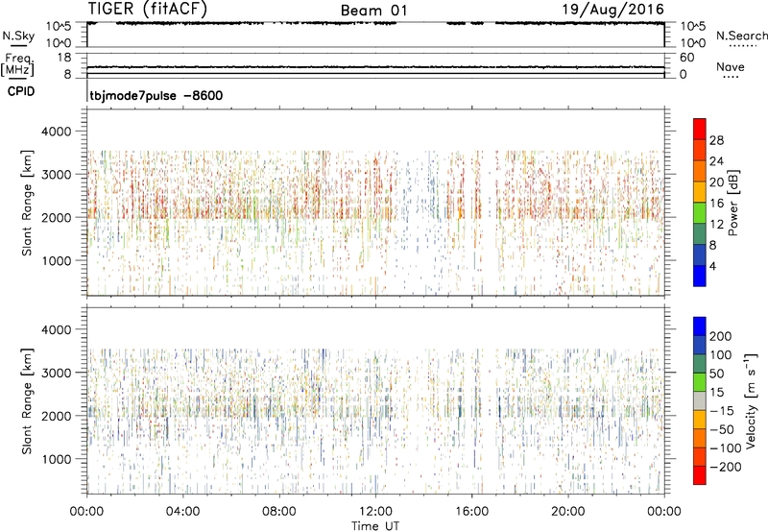Click the 'TIGER (fitACF)' title text
The image size is (768, 532).
[x=148, y=9]
